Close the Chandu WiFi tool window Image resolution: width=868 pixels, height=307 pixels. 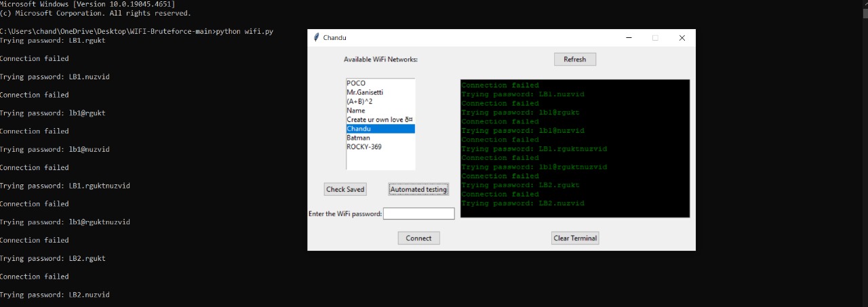[682, 38]
